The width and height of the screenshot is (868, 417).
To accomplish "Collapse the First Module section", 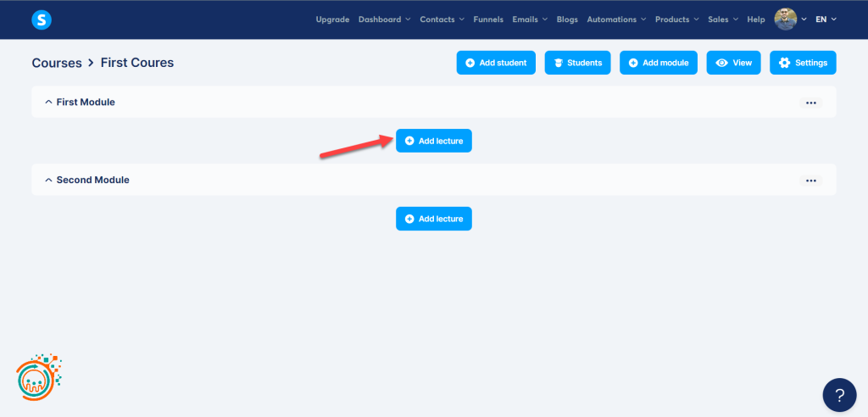I will [48, 103].
